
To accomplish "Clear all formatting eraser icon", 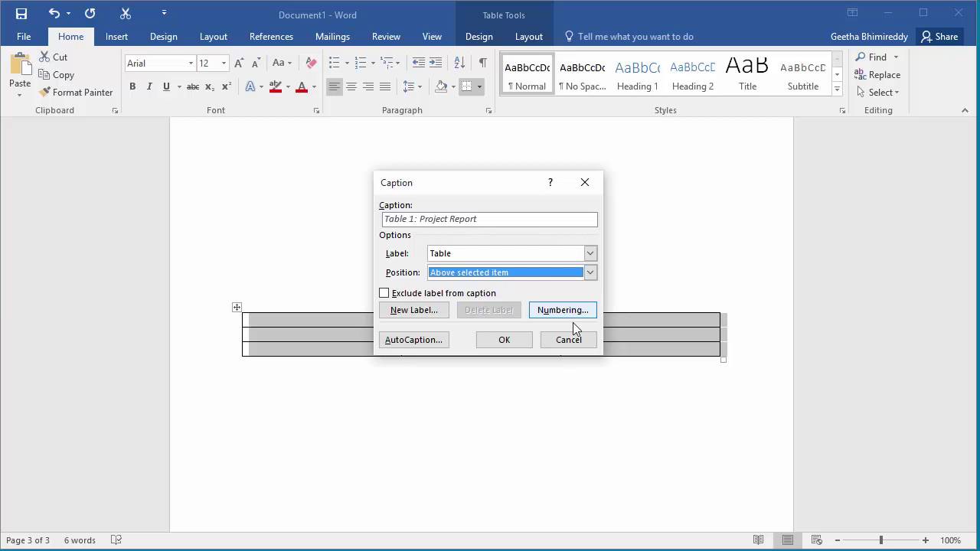I will [x=311, y=64].
